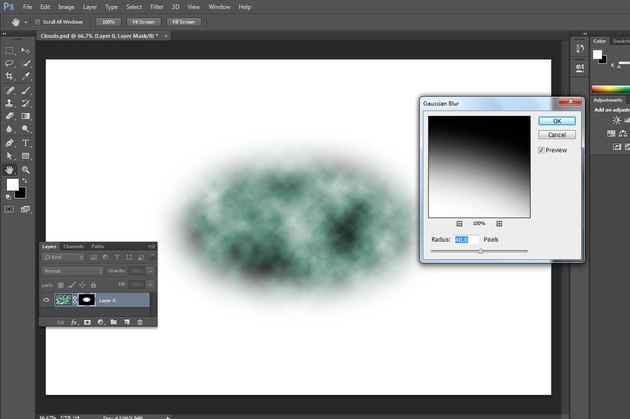Switch to the Channels tab
Screen dimensions: 630x419
point(74,247)
